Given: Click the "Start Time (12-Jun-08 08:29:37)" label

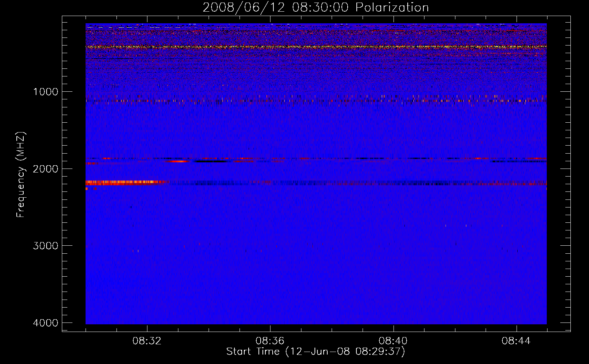Looking at the screenshot, I should click(316, 352).
